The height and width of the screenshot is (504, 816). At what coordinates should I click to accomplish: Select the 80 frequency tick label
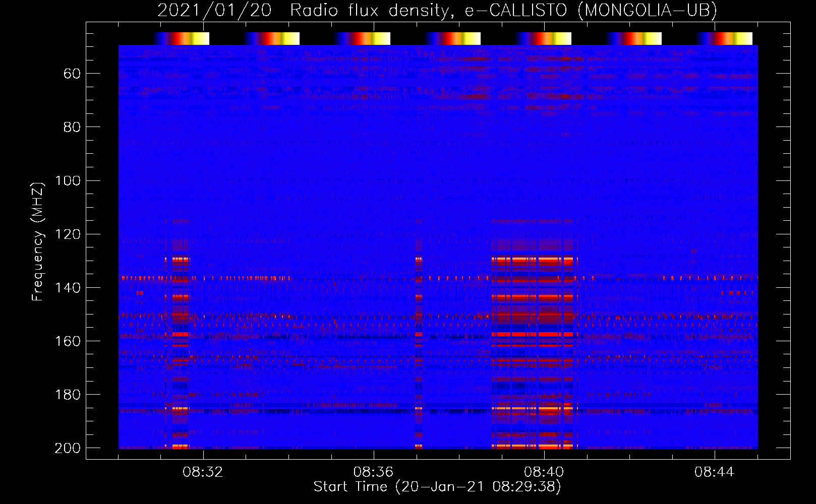tap(72, 127)
